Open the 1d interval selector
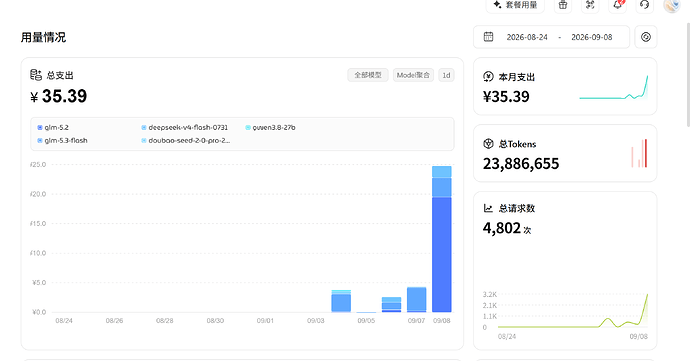690x361 pixels. coord(446,75)
